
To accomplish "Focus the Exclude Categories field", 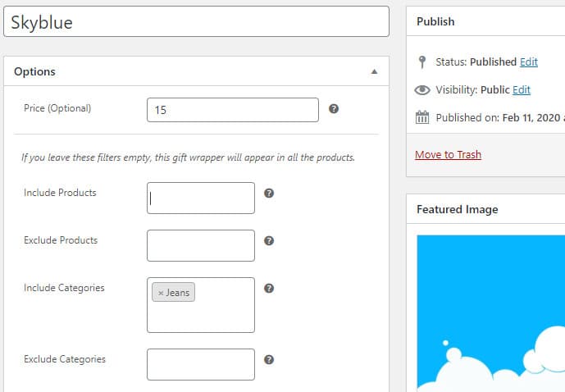I will (x=201, y=364).
